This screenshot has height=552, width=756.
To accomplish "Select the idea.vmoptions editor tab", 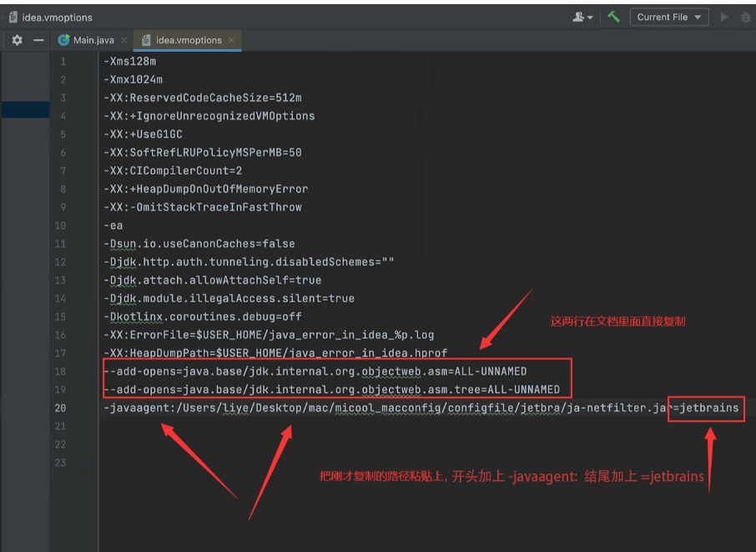I will point(187,40).
